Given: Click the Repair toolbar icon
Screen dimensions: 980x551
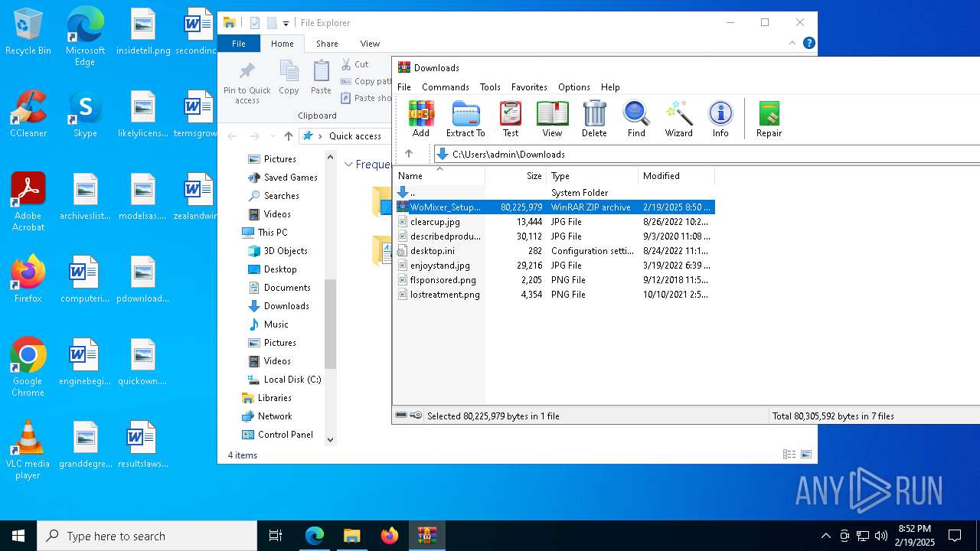Looking at the screenshot, I should (x=769, y=119).
